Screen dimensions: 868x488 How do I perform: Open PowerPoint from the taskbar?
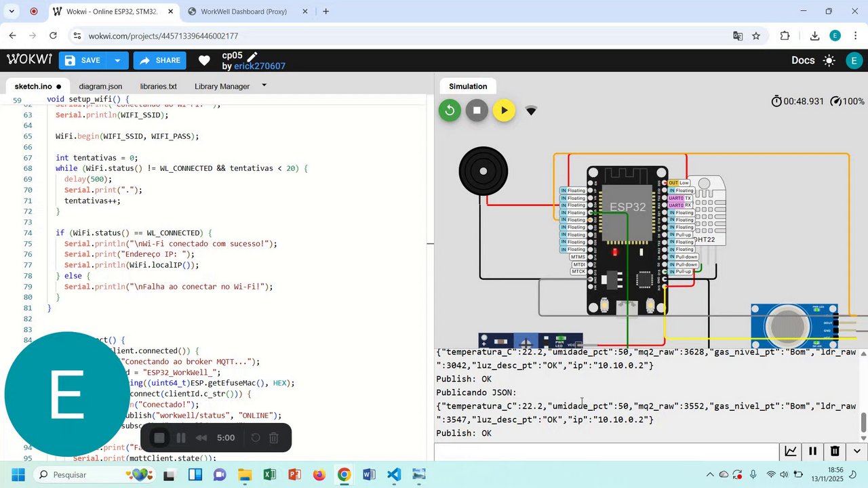tap(294, 474)
